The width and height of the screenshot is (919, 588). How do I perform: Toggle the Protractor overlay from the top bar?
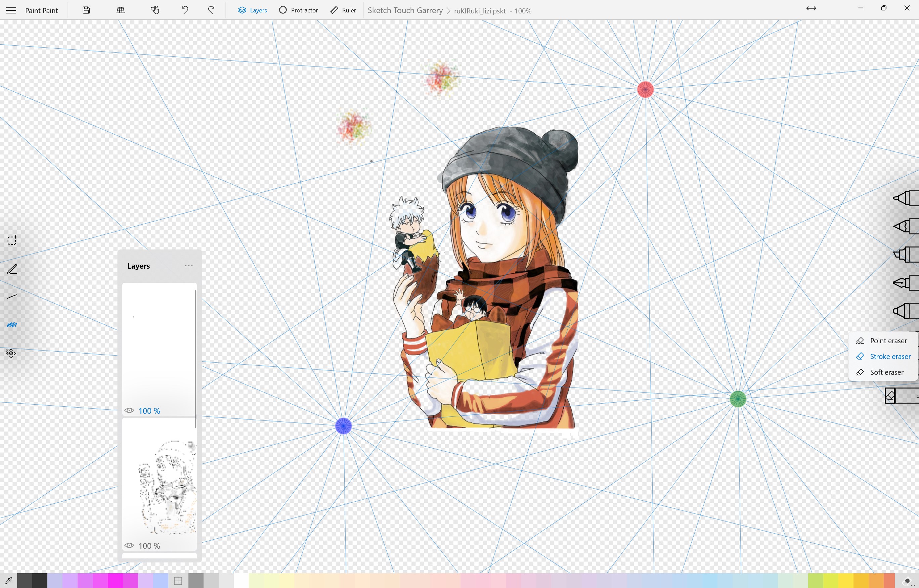pyautogui.click(x=298, y=10)
